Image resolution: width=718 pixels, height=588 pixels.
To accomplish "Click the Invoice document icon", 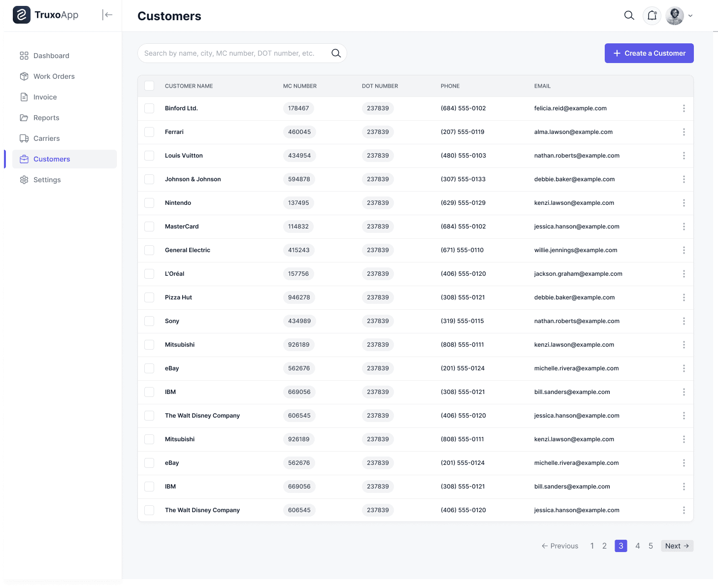I will [x=24, y=97].
